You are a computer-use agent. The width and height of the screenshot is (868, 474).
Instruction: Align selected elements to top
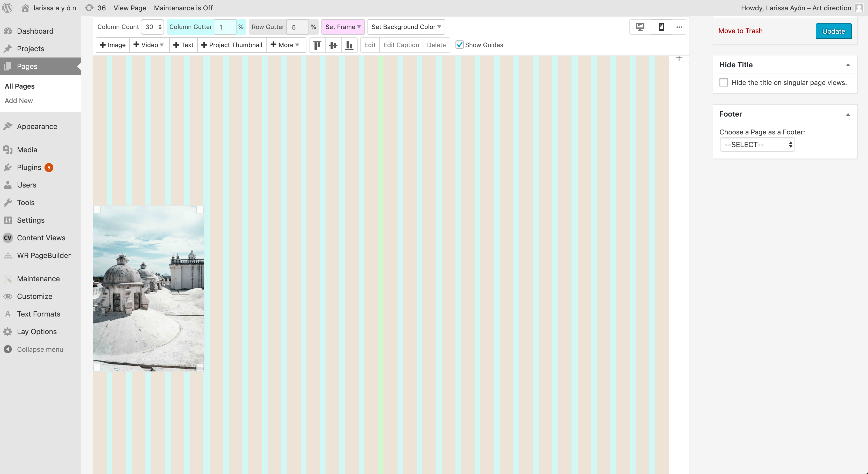[x=317, y=45]
